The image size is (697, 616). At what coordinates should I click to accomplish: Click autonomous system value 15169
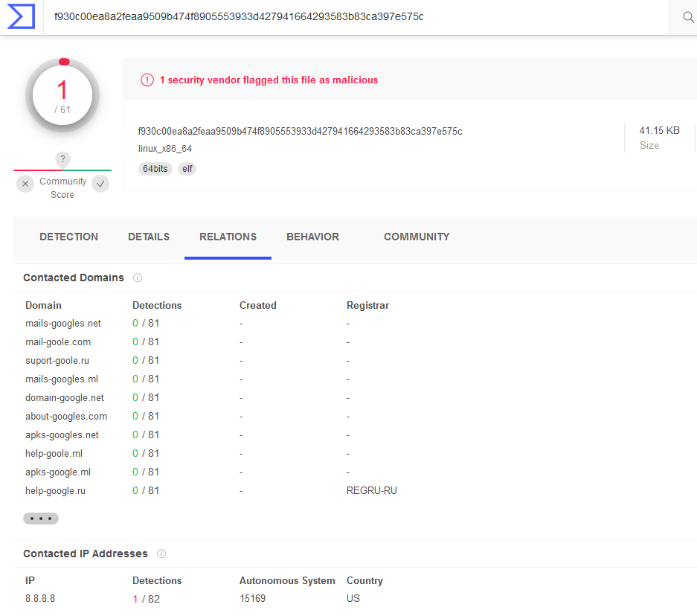(x=252, y=599)
